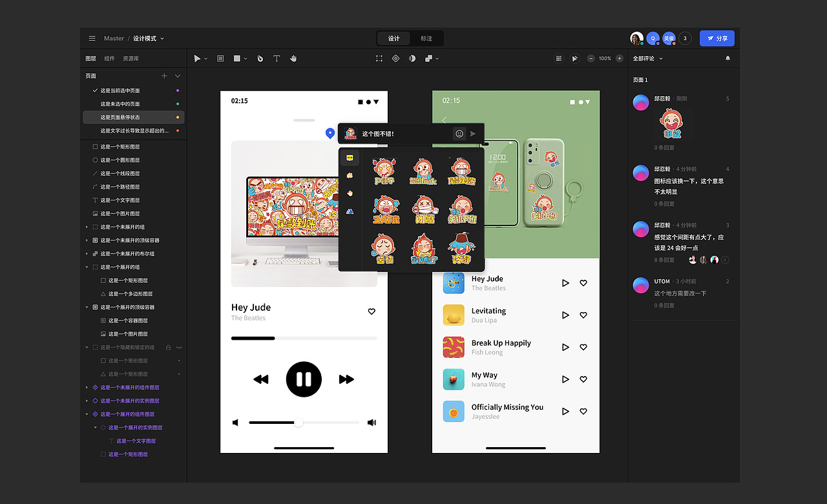Open the 组件 panel tab

[110, 59]
